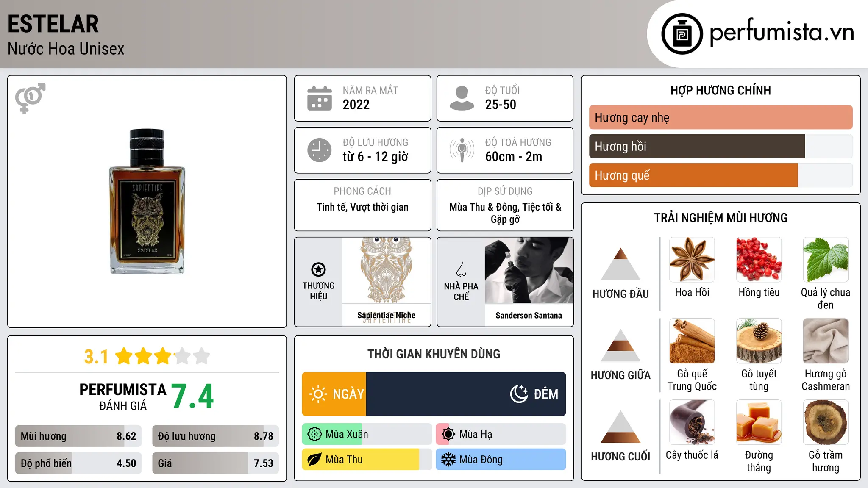Click the sun icon in the Ngày bar

point(318,394)
